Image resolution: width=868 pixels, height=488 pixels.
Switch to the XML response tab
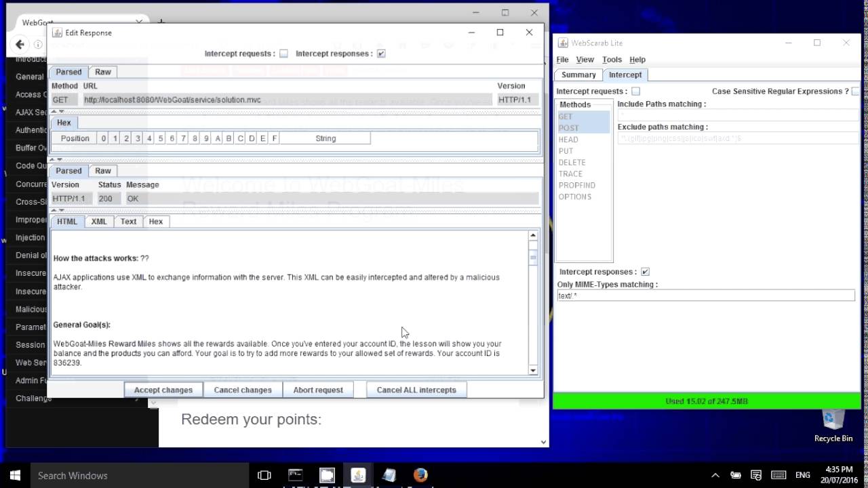click(x=99, y=222)
